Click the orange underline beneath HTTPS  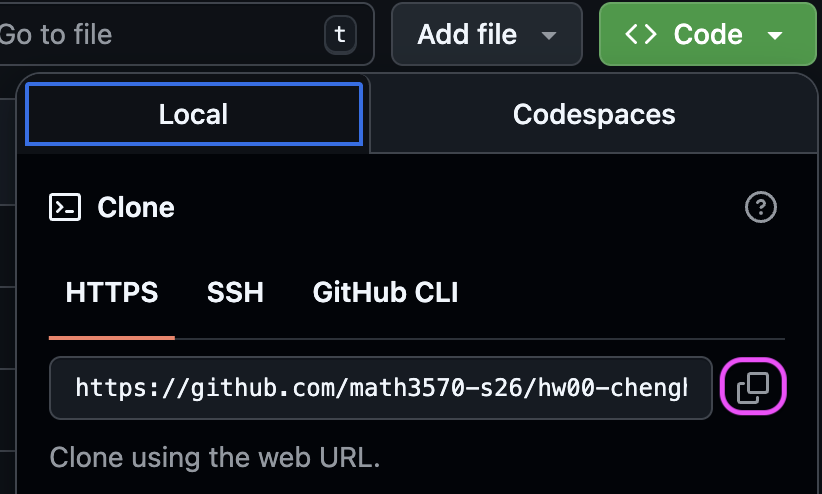pyautogui.click(x=112, y=337)
